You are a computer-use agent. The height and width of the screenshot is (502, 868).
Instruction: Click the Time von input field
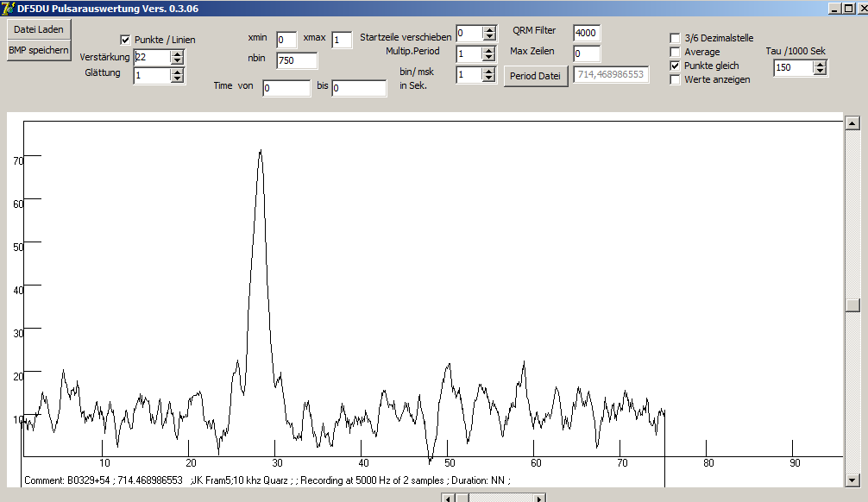[286, 88]
